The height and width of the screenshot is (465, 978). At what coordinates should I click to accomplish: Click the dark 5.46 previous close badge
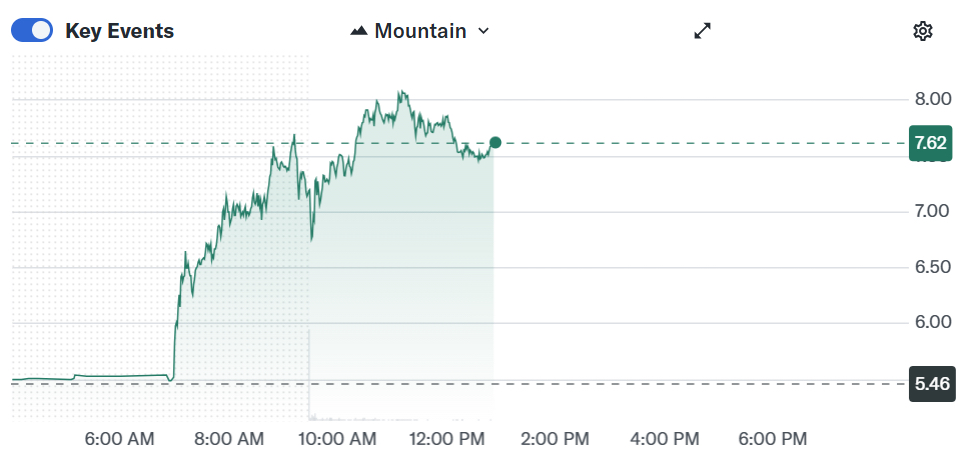pos(930,383)
